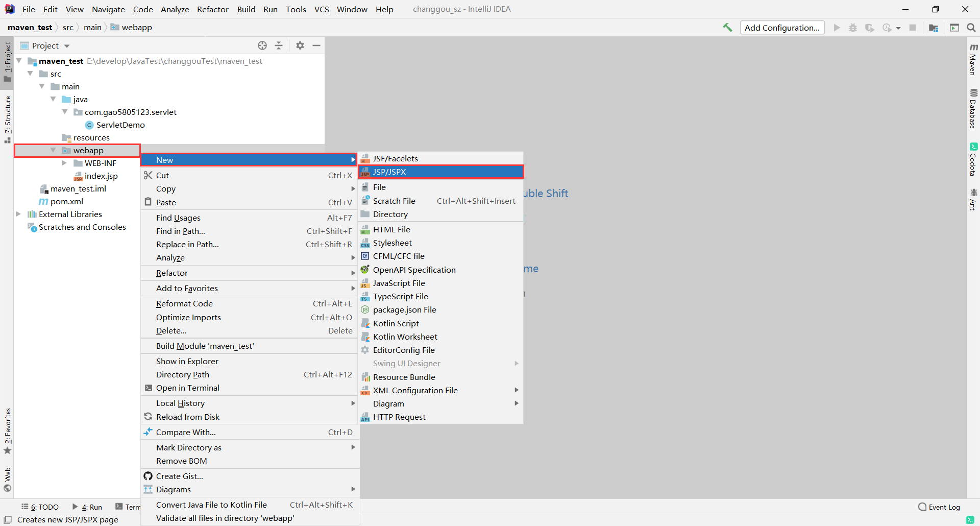Select JSF/Facelets in New submenu

(441, 158)
